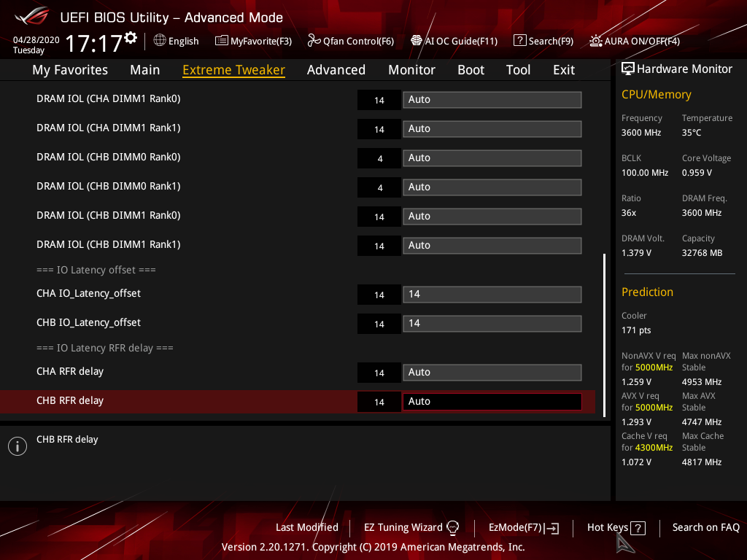Select highlighted CHB RFR delay row label

tap(70, 400)
